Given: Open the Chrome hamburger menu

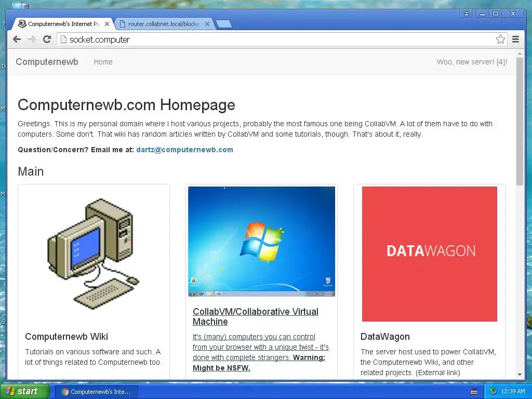Looking at the screenshot, I should click(515, 39).
